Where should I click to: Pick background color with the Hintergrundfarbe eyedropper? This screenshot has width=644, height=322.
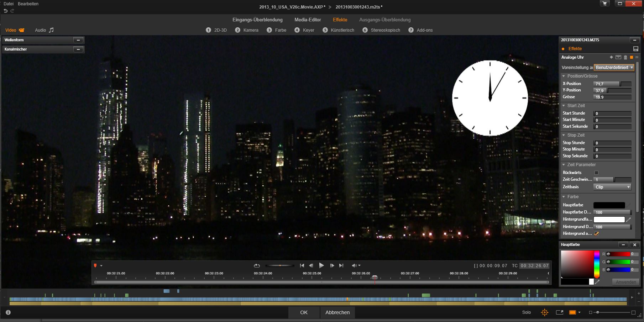click(629, 220)
